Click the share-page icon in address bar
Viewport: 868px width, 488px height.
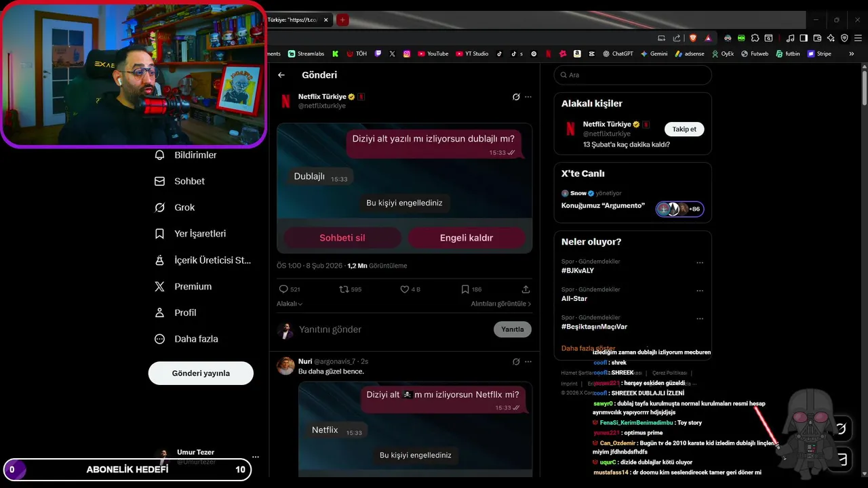click(676, 38)
